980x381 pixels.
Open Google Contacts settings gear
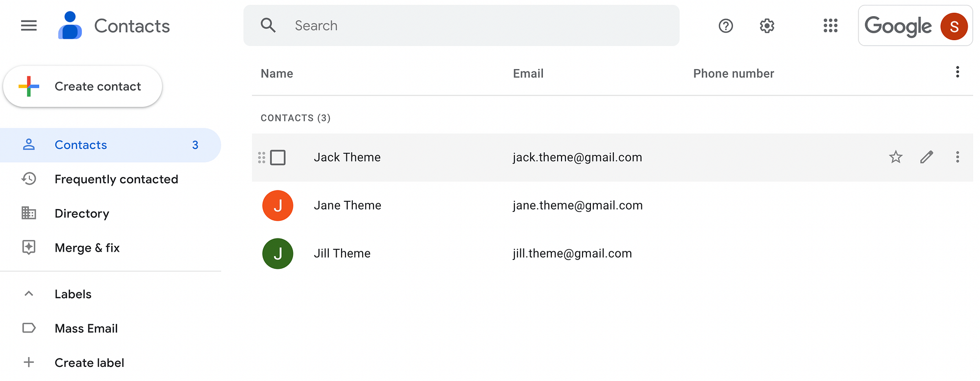[766, 26]
